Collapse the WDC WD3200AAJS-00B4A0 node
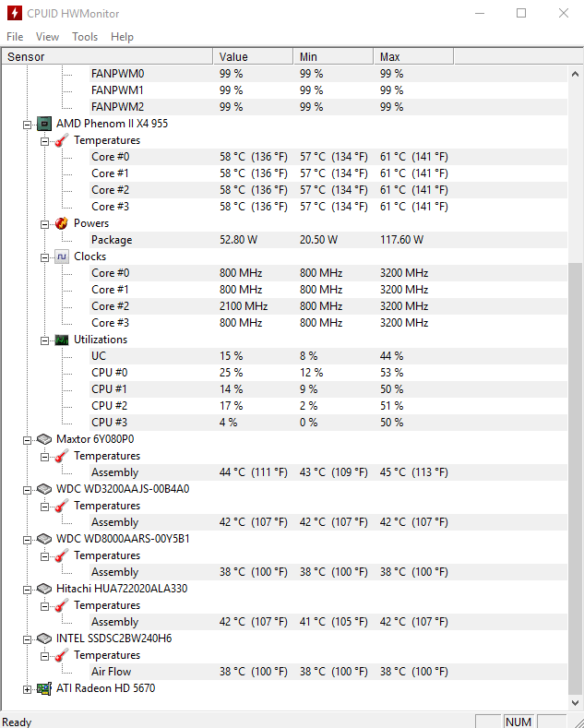The width and height of the screenshot is (584, 728). pyautogui.click(x=28, y=490)
